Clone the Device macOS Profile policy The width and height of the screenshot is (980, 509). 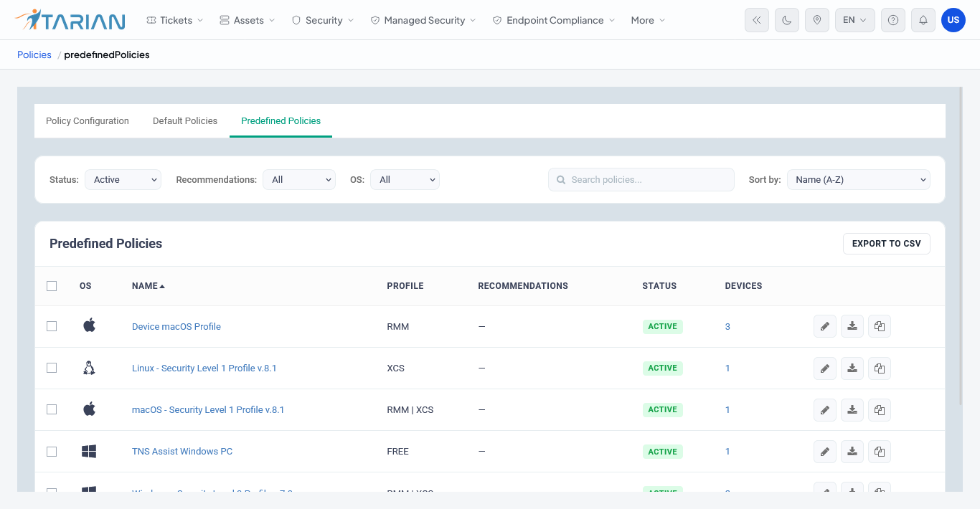(x=880, y=327)
